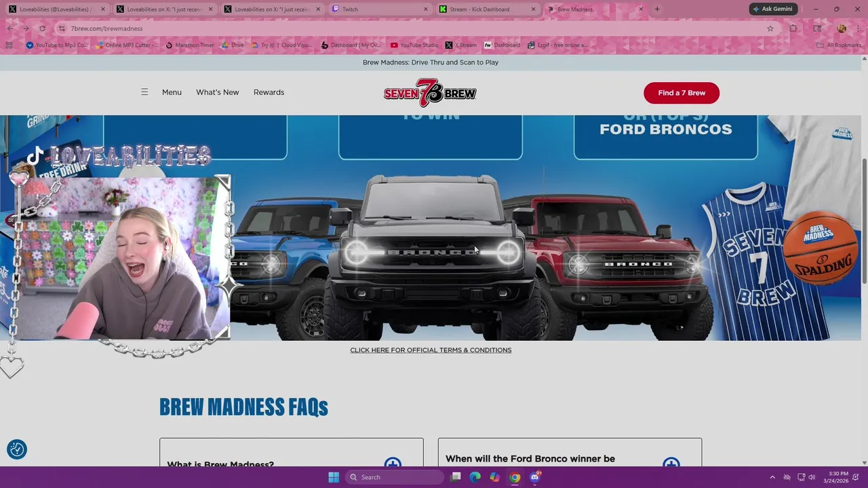The height and width of the screenshot is (488, 868).
Task: Click the FORD BRONCOS prize card
Action: [665, 137]
